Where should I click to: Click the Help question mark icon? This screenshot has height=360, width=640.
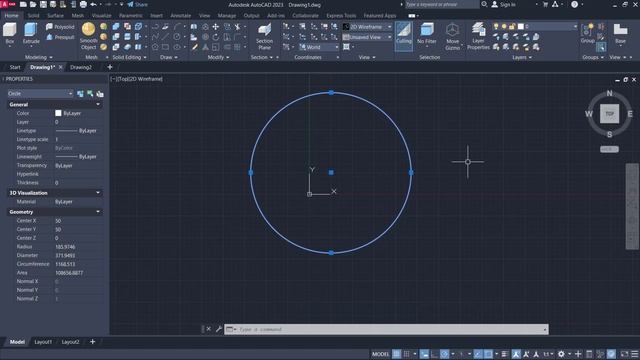[574, 4]
